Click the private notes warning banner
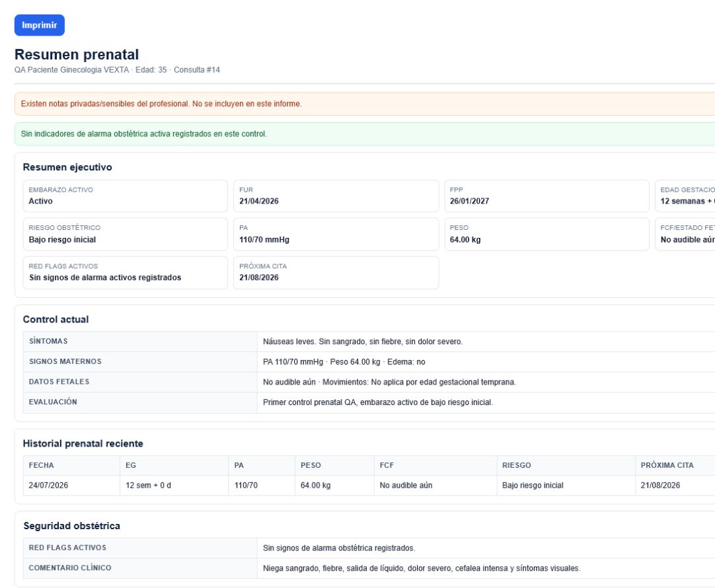 tap(365, 104)
